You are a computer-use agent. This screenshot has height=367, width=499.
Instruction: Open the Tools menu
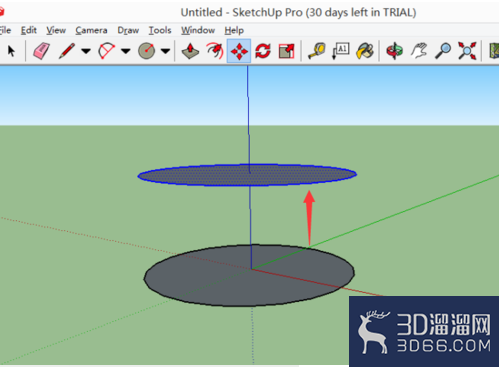click(160, 30)
